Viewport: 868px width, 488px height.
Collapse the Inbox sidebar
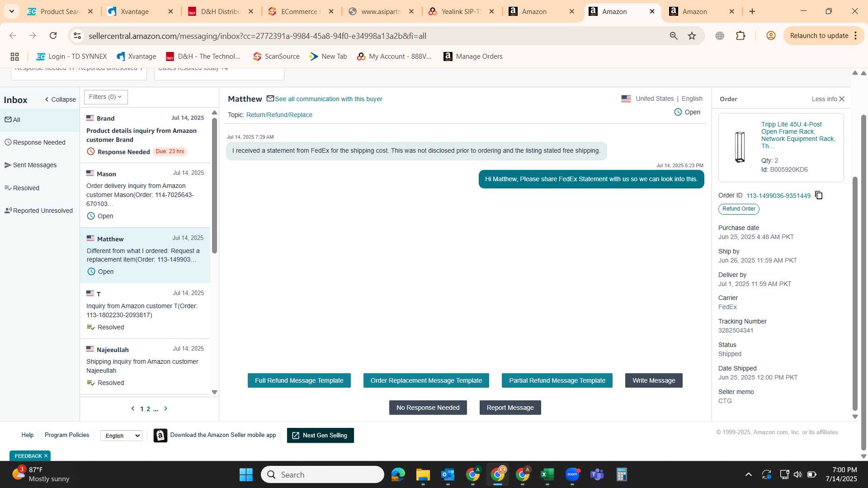[61, 99]
